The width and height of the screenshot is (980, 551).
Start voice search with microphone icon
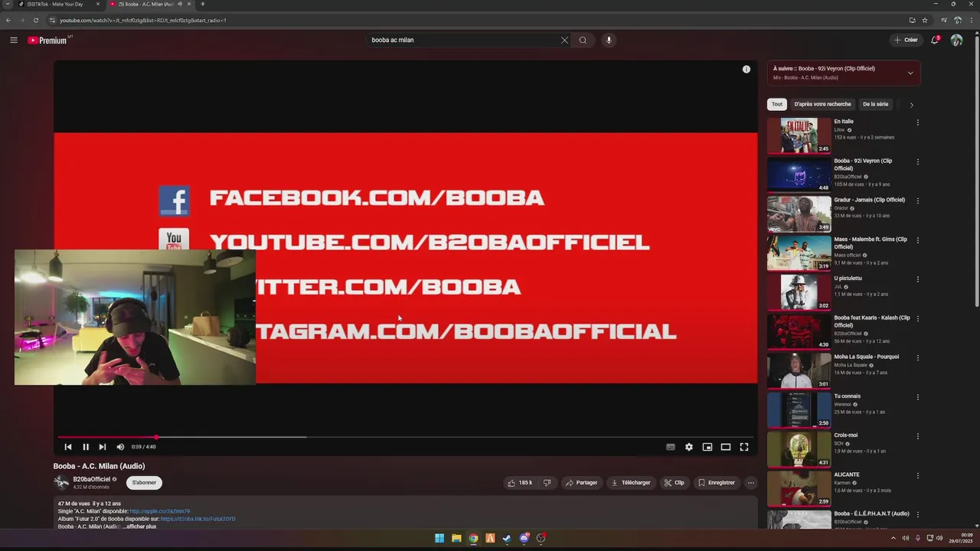pos(609,40)
